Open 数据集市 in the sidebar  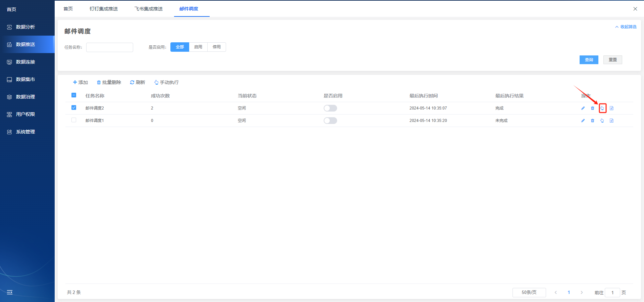tap(27, 79)
